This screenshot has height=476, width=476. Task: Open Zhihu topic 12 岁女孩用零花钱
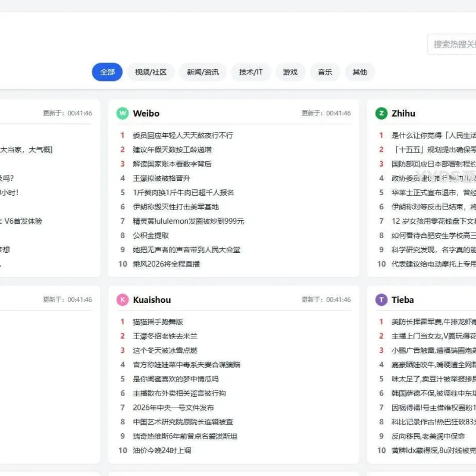pyautogui.click(x=434, y=221)
